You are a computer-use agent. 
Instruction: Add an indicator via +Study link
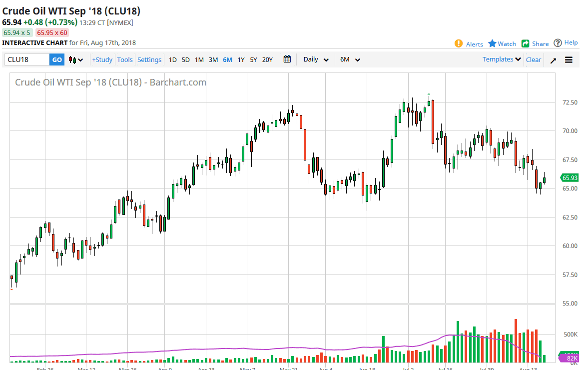click(102, 59)
